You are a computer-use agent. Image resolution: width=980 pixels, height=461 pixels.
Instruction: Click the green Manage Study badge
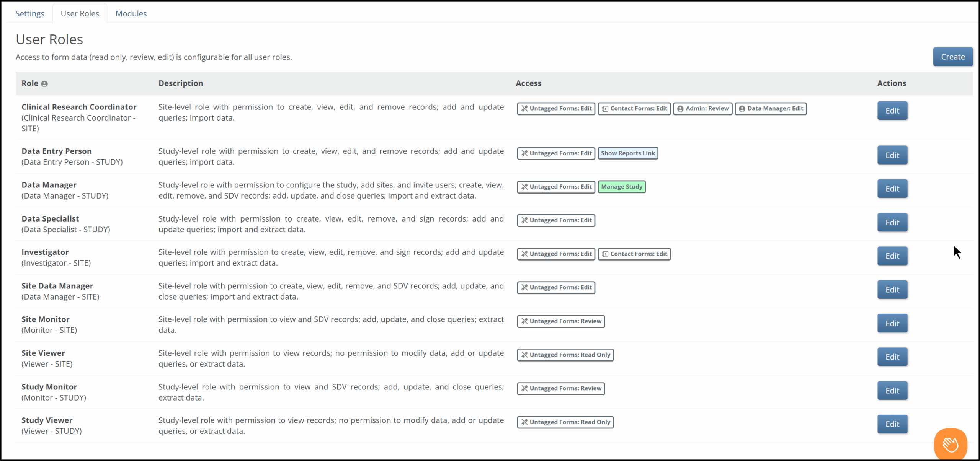pos(621,187)
